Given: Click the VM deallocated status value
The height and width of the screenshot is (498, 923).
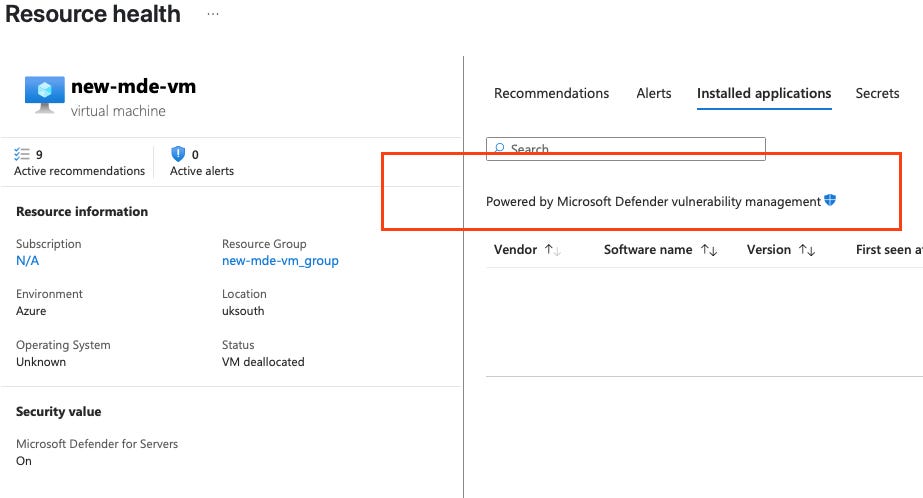Looking at the screenshot, I should (263, 361).
